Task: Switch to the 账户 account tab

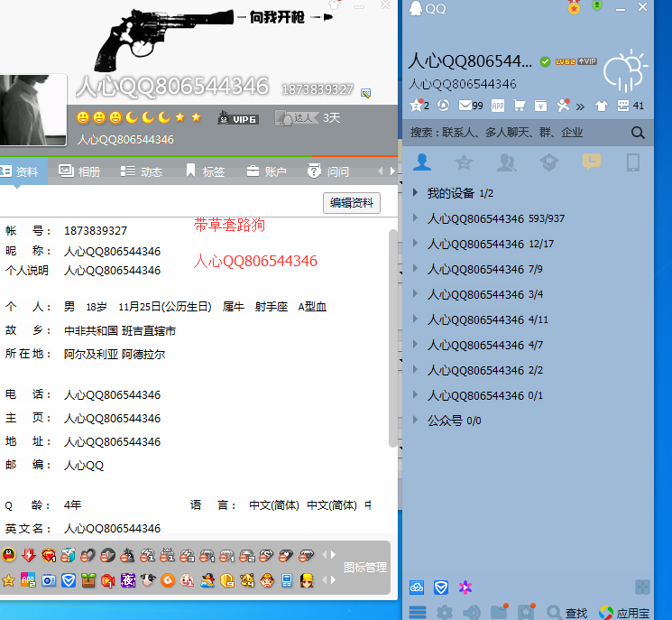Action: [x=266, y=171]
